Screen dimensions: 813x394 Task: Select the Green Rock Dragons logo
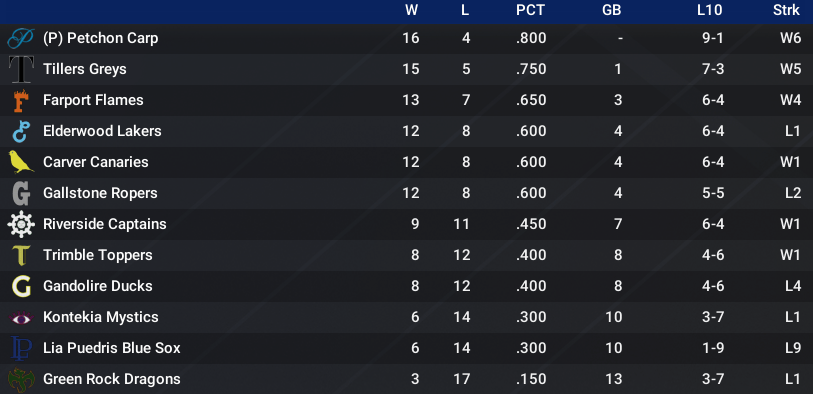click(21, 379)
